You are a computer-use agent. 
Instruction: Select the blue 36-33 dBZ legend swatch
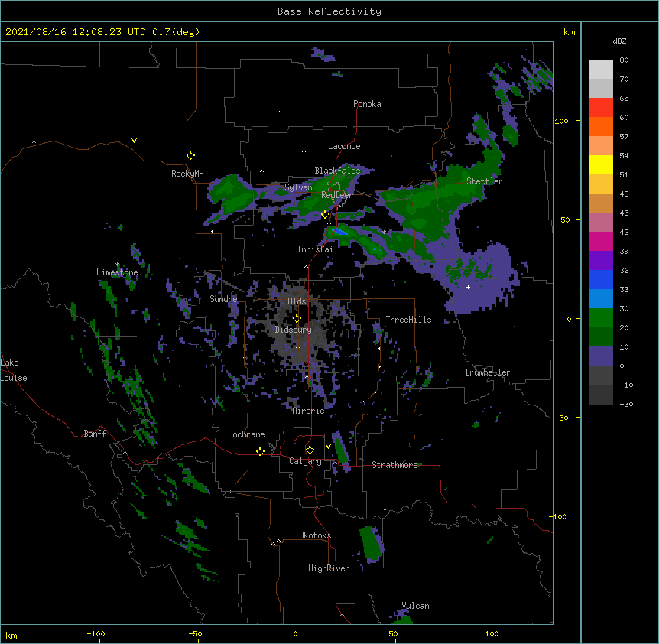(x=601, y=279)
